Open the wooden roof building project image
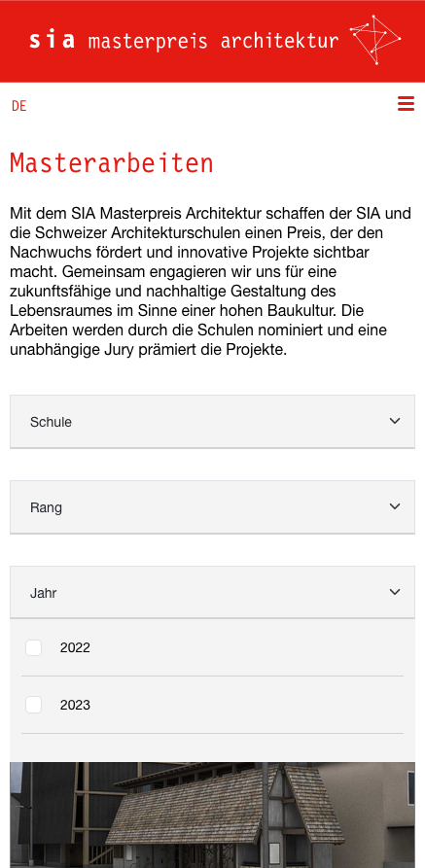Viewport: 425px width, 868px height. click(x=212, y=815)
